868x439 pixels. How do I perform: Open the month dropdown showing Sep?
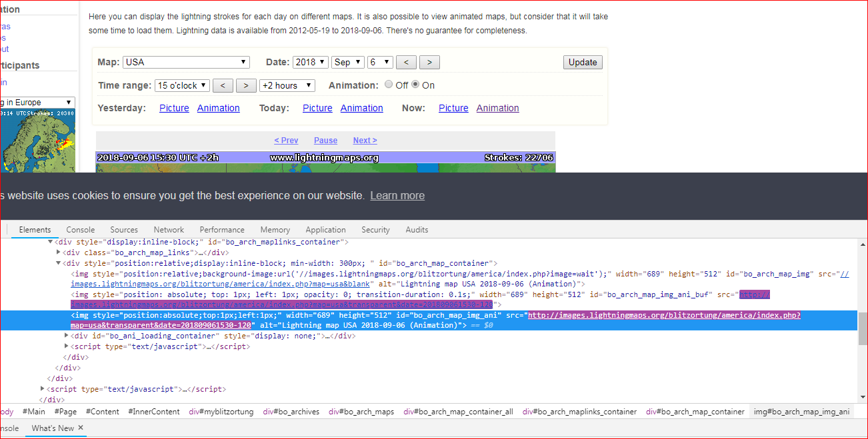click(348, 62)
